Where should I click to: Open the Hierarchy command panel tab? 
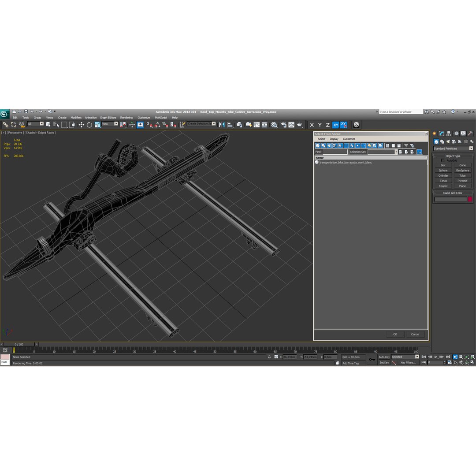coord(449,134)
